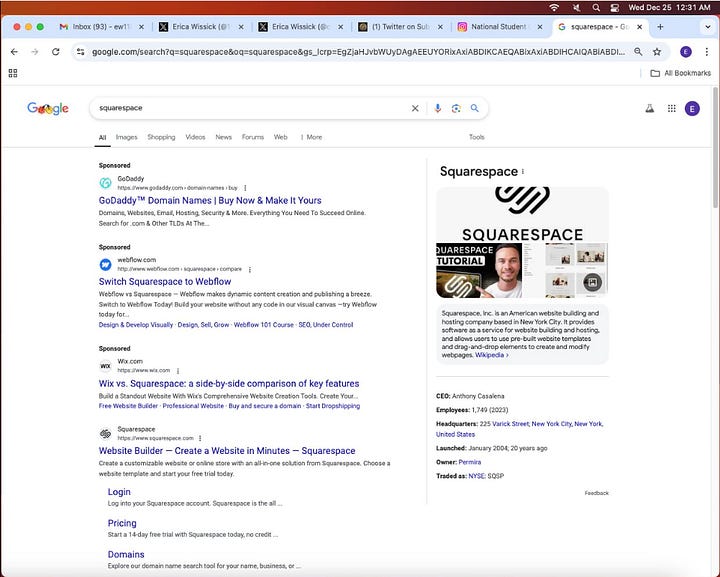Click the Wix favicon in the ad
This screenshot has width=720, height=577.
coord(106,366)
